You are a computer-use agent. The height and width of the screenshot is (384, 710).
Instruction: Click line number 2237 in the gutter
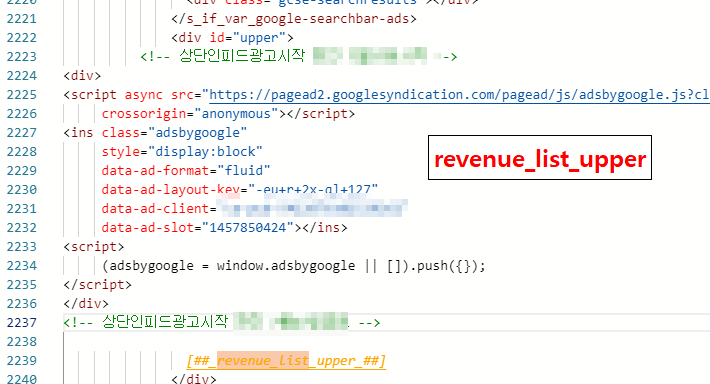point(21,322)
